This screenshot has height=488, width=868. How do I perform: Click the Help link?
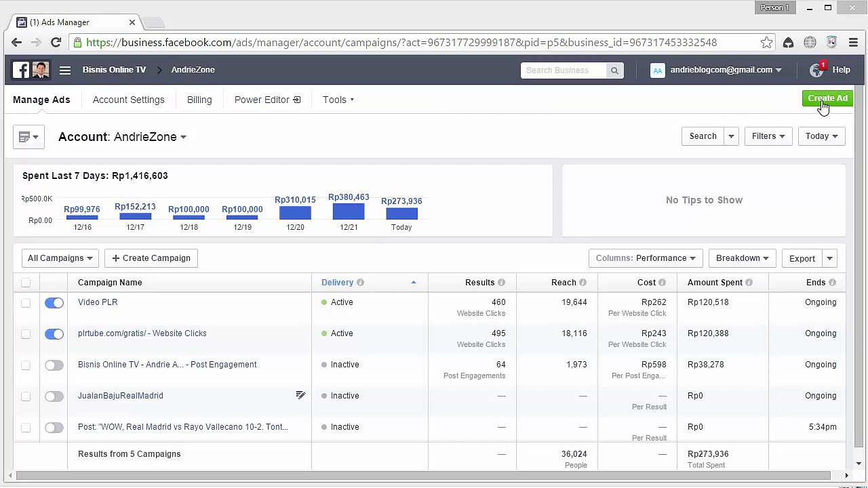[841, 70]
